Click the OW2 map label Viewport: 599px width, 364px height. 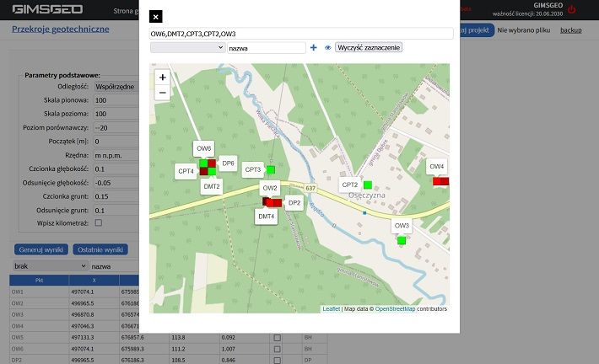tap(270, 188)
